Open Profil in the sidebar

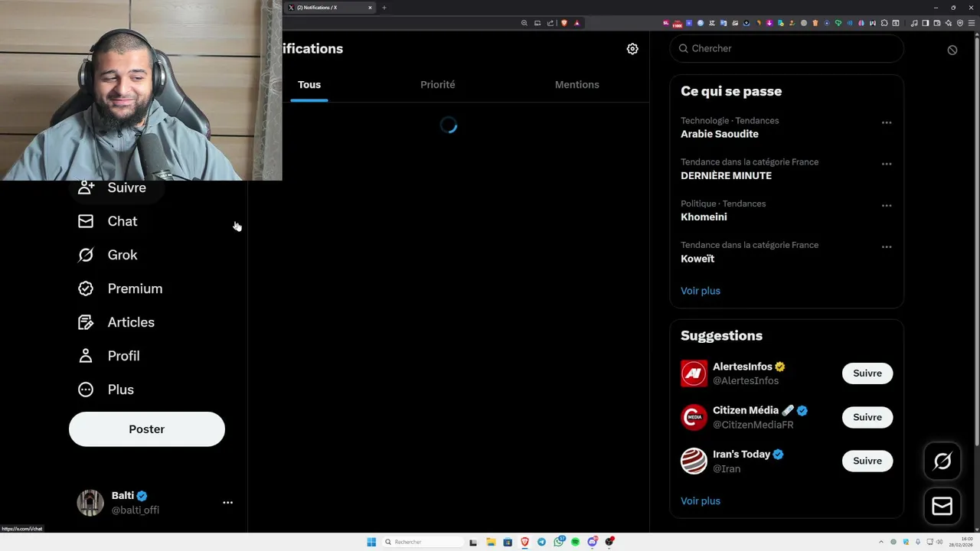(x=108, y=356)
